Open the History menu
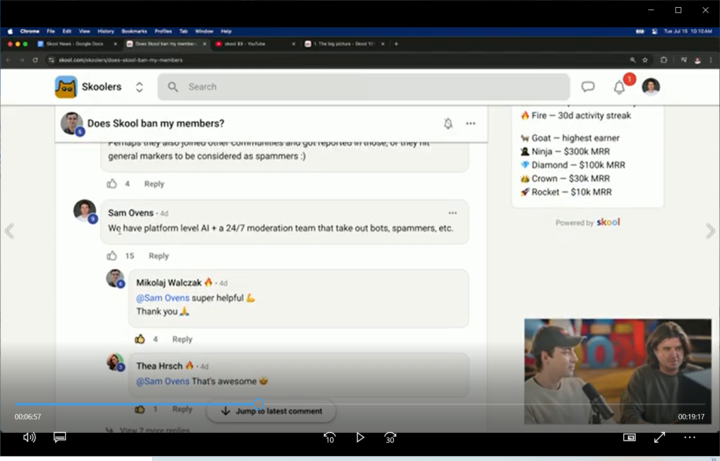 pyautogui.click(x=106, y=31)
